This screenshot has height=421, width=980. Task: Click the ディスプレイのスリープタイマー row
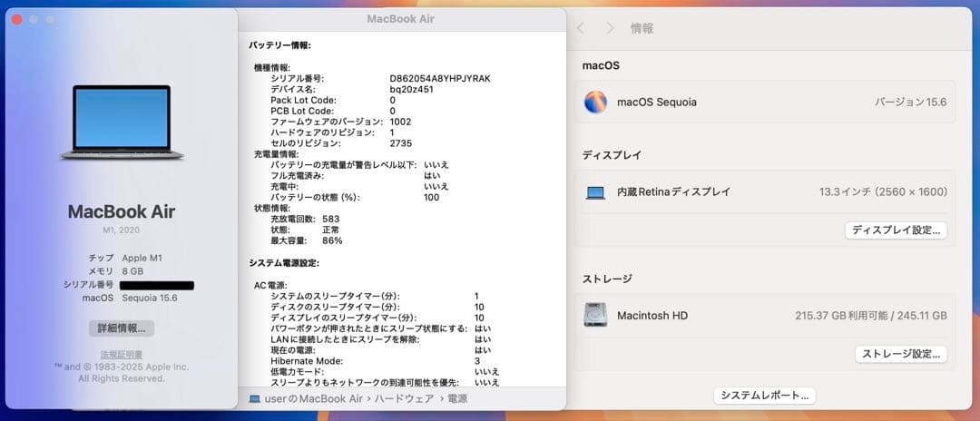pyautogui.click(x=377, y=318)
